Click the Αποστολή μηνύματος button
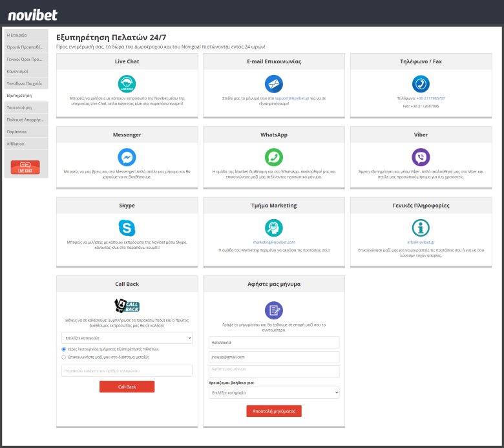504x448 pixels. click(274, 411)
